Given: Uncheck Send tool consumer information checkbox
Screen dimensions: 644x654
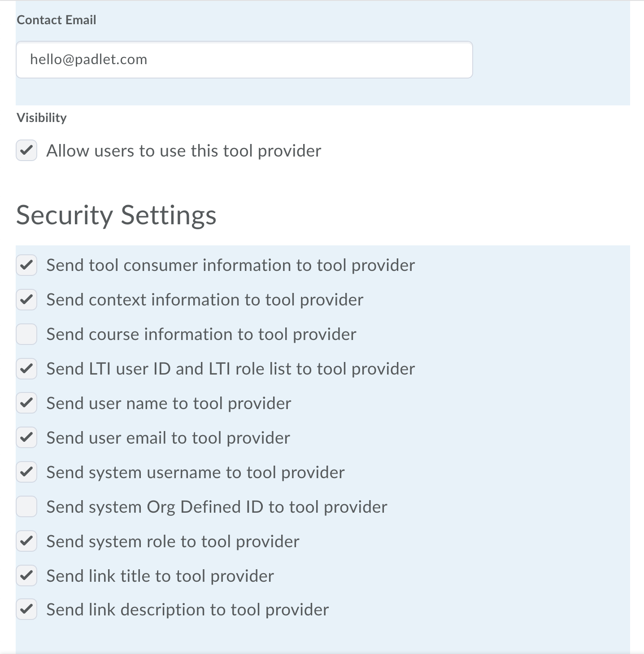Looking at the screenshot, I should [x=26, y=265].
